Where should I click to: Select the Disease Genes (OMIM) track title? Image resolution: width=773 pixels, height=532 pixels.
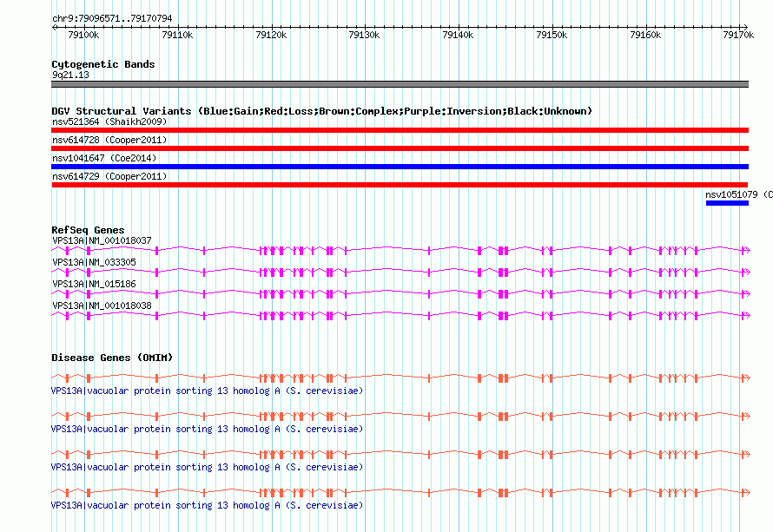[x=112, y=358]
